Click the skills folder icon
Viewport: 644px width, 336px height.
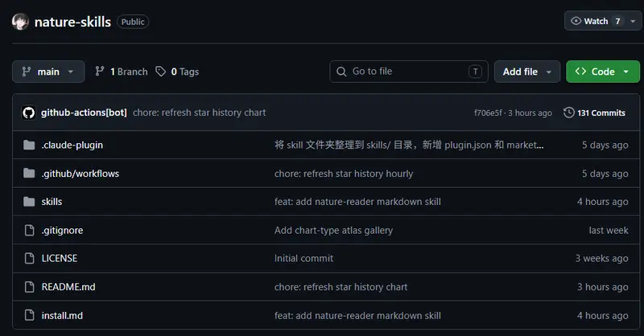29,202
